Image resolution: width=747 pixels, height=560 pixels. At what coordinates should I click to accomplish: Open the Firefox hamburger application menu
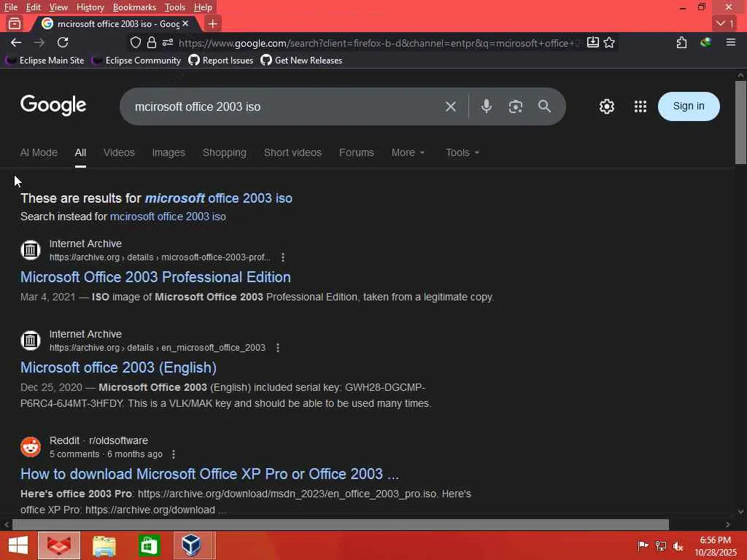pyautogui.click(x=731, y=42)
